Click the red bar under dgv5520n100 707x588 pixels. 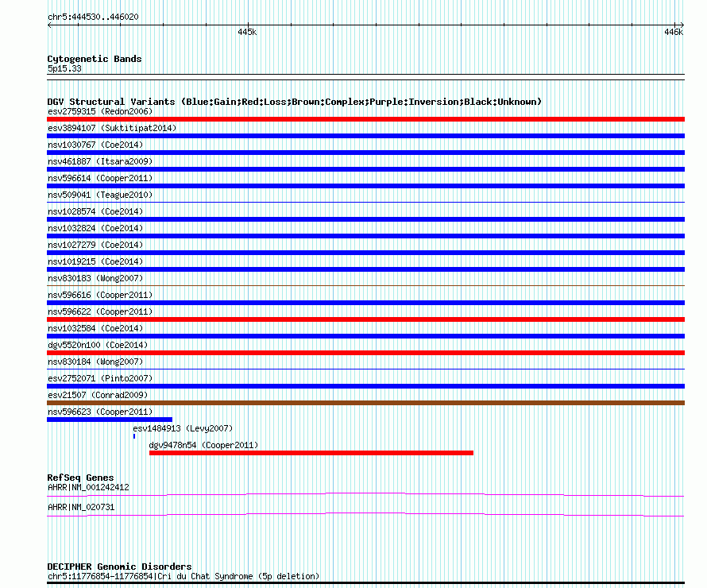click(x=365, y=353)
